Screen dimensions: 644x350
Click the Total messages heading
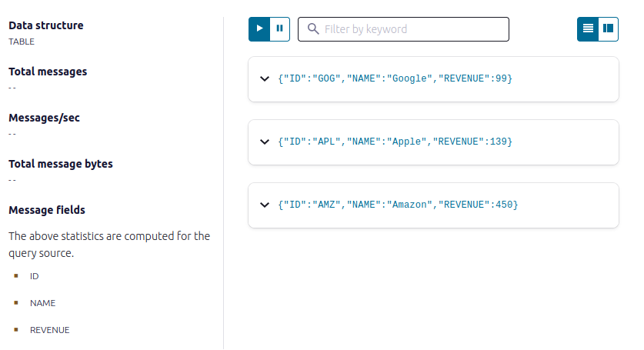click(x=48, y=72)
